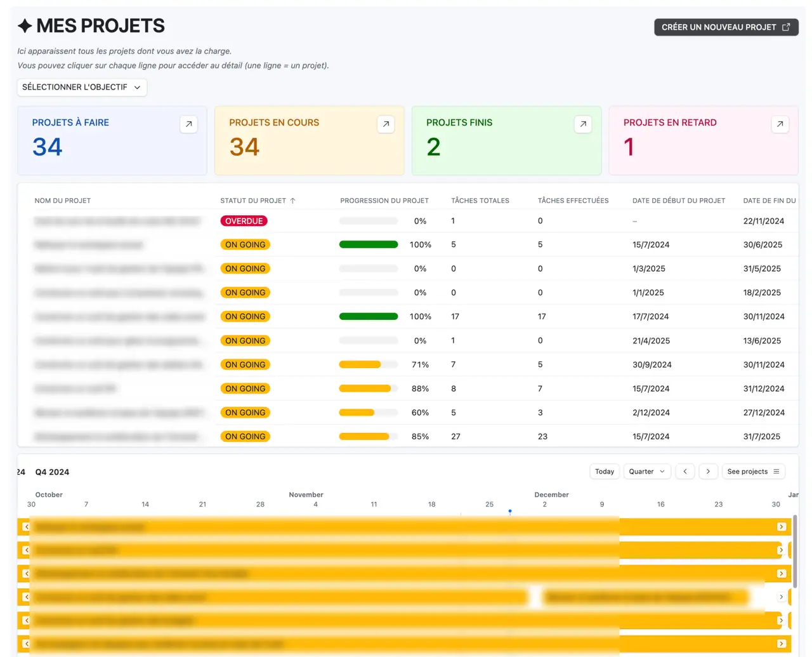812x657 pixels.
Task: Sort by Tâches effectuées column header
Action: 573,201
